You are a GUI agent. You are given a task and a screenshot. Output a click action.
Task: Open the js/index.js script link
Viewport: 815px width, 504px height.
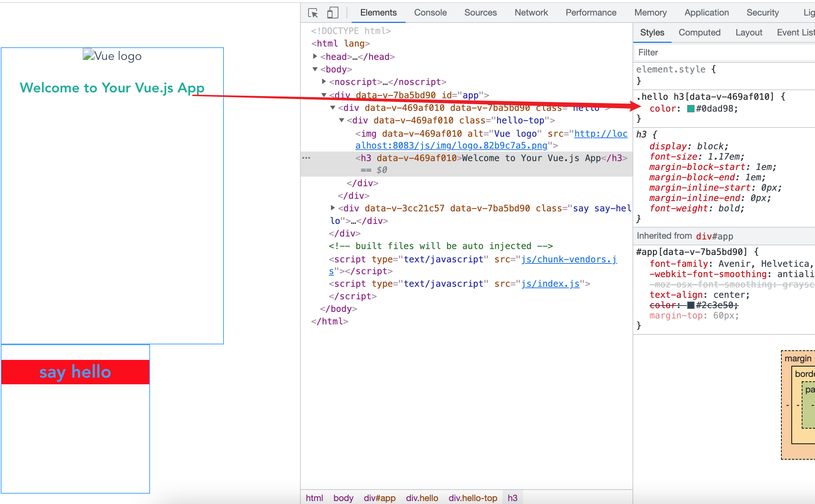tap(550, 284)
